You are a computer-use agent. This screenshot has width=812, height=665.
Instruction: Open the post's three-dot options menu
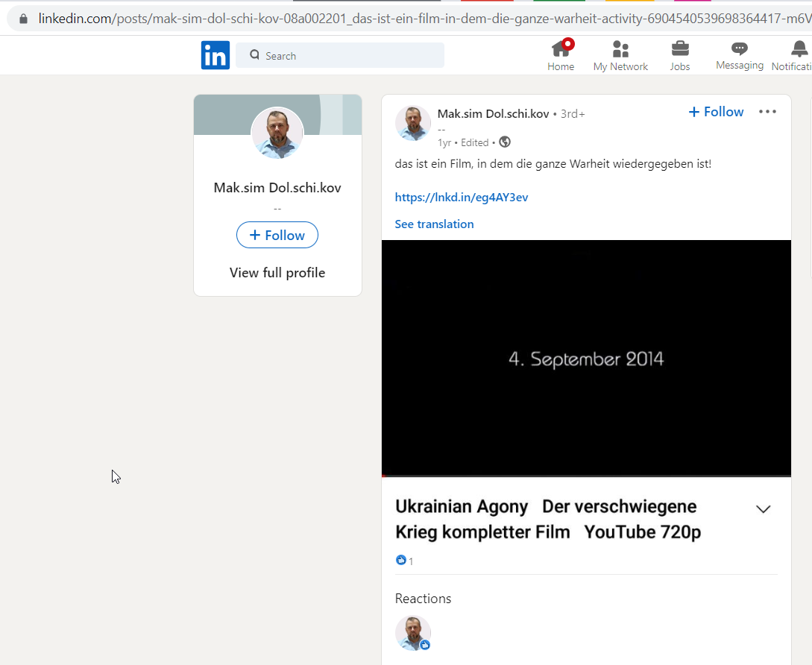coord(767,111)
